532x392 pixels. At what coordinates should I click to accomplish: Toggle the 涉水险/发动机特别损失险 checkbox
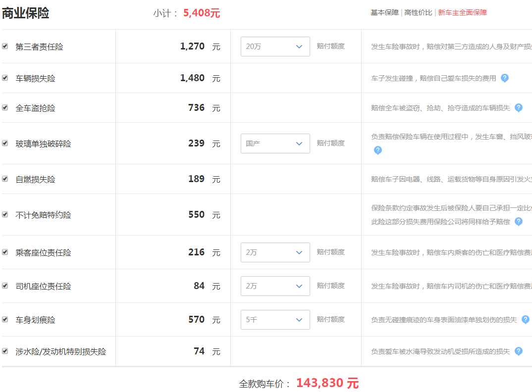pyautogui.click(x=5, y=351)
